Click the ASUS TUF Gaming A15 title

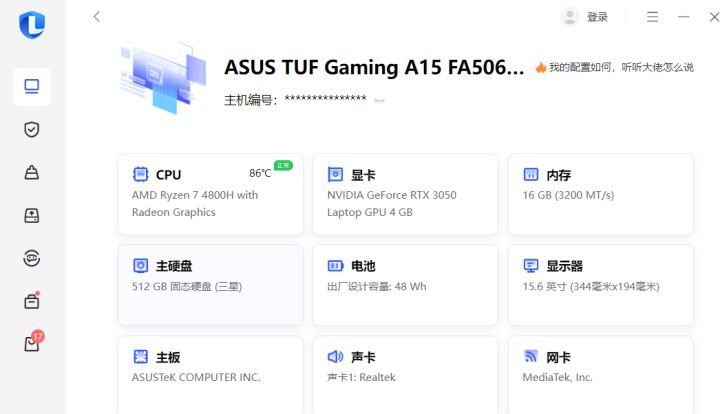tap(374, 67)
